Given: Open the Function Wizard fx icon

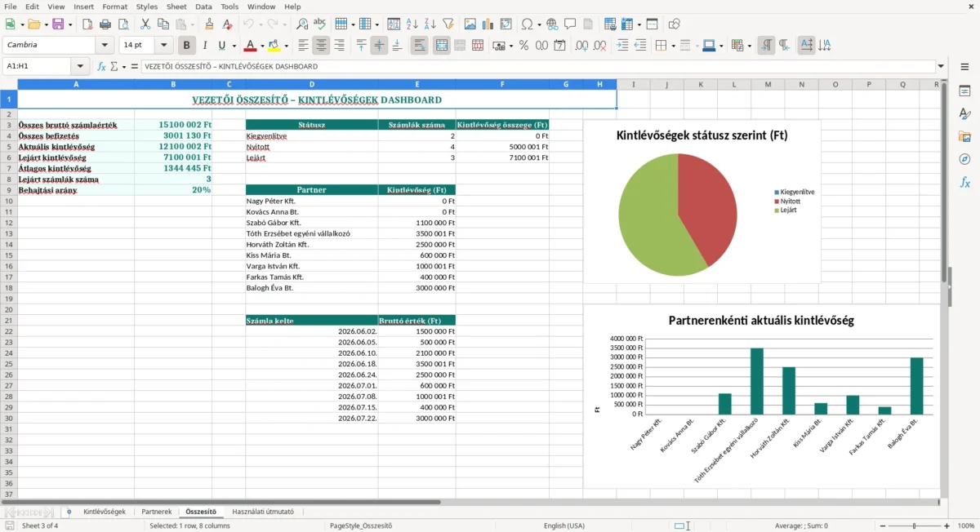Looking at the screenshot, I should pos(101,66).
